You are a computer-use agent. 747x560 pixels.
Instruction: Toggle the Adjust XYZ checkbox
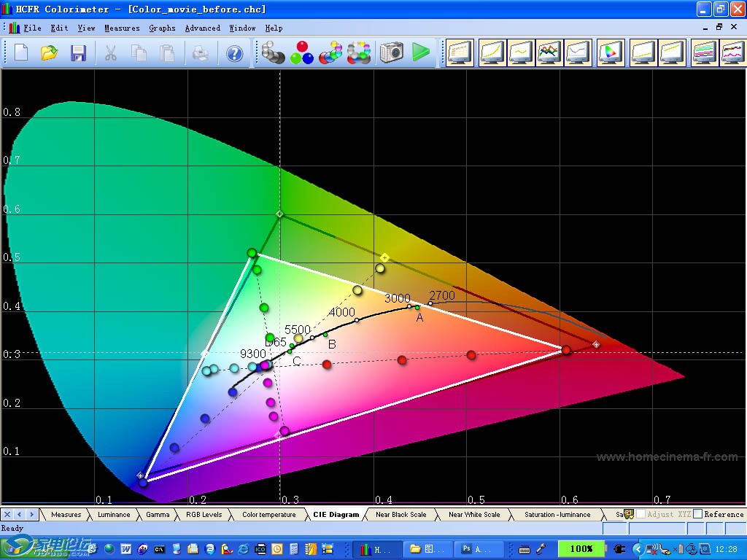pos(640,514)
